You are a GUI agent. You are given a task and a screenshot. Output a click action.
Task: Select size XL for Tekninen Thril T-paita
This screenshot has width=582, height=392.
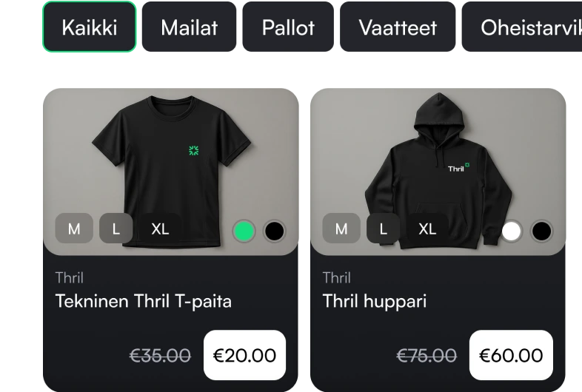click(161, 228)
